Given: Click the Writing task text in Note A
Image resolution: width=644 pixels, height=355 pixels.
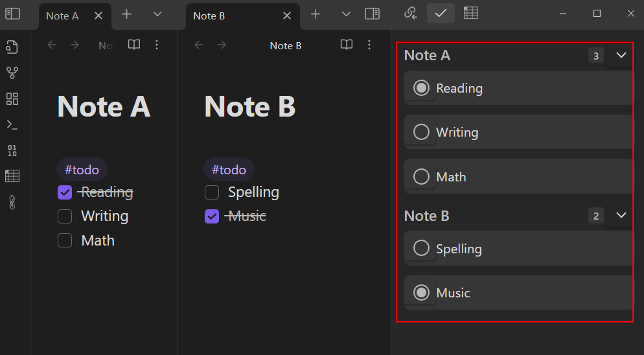Looking at the screenshot, I should click(x=105, y=216).
